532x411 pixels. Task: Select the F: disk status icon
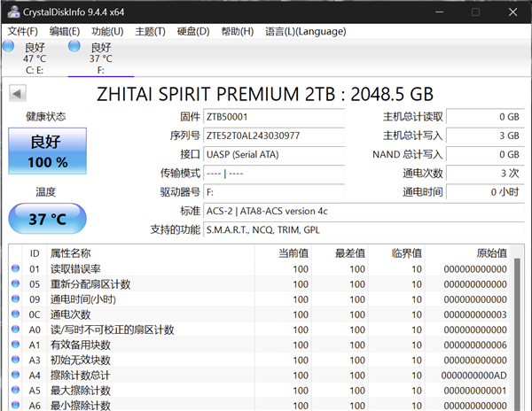[x=74, y=46]
